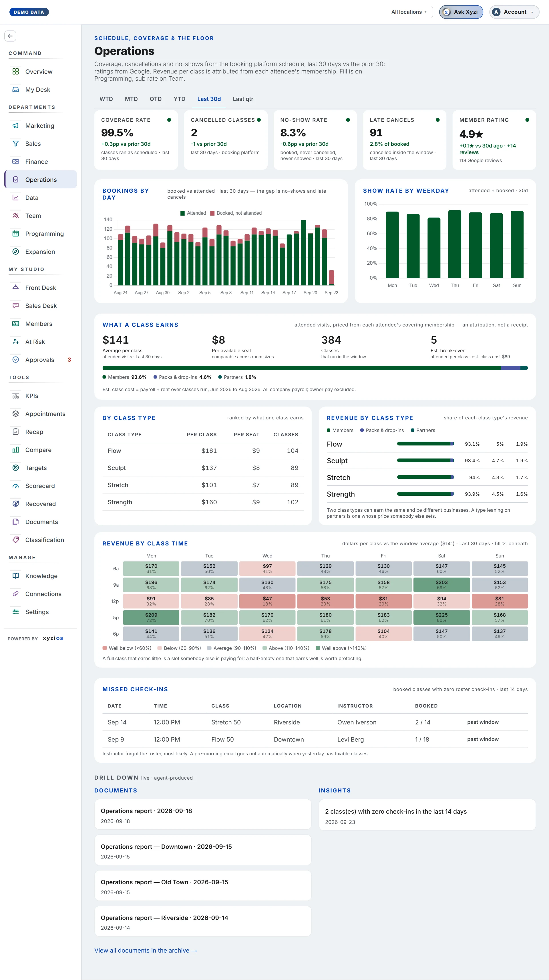Click the Marketing megaphone icon

[x=16, y=126]
